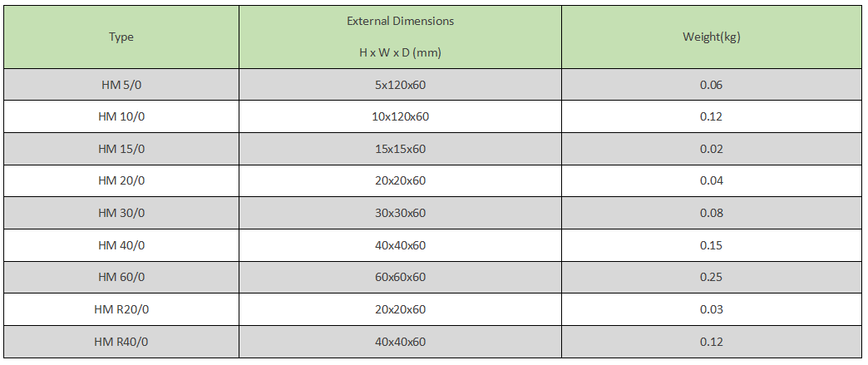868x365 pixels.
Task: Click the 30x30x60 dimensions cell
Action: (400, 213)
